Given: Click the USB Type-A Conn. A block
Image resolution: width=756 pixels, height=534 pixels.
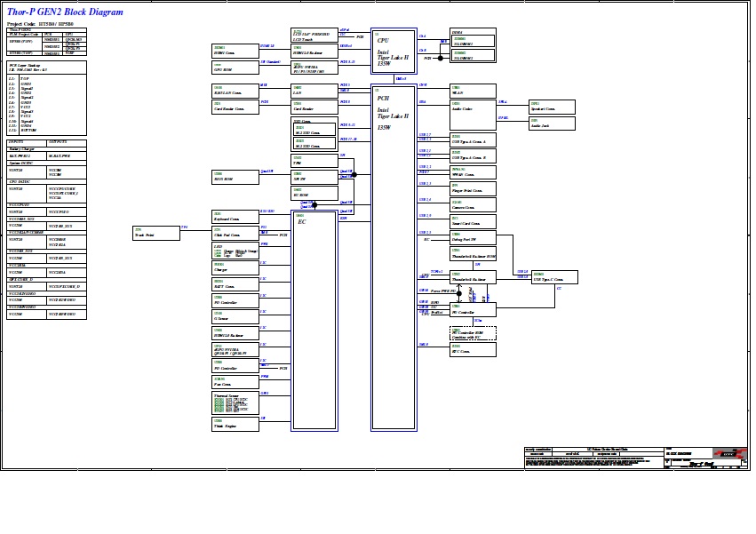Looking at the screenshot, I should [473, 139].
